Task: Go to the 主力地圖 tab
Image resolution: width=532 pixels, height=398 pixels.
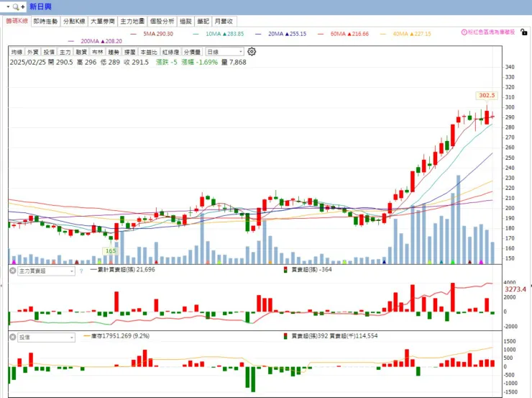Action: [x=132, y=21]
